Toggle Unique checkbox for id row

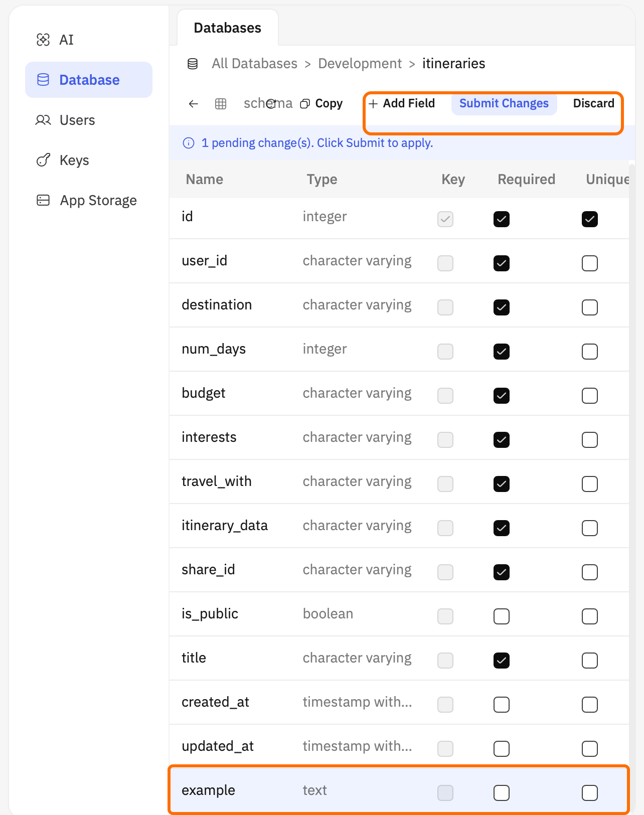(x=590, y=219)
